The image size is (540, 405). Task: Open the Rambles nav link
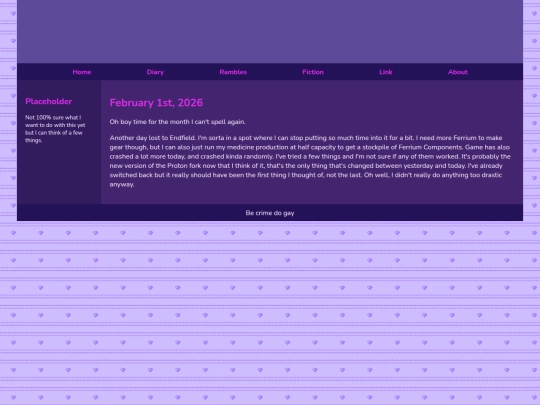point(233,72)
